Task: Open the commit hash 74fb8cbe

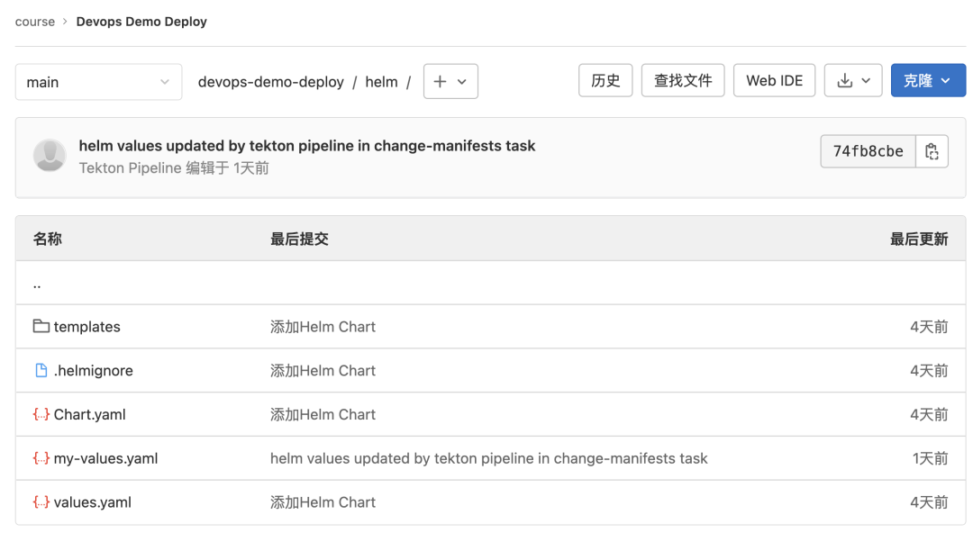Action: pos(868,151)
